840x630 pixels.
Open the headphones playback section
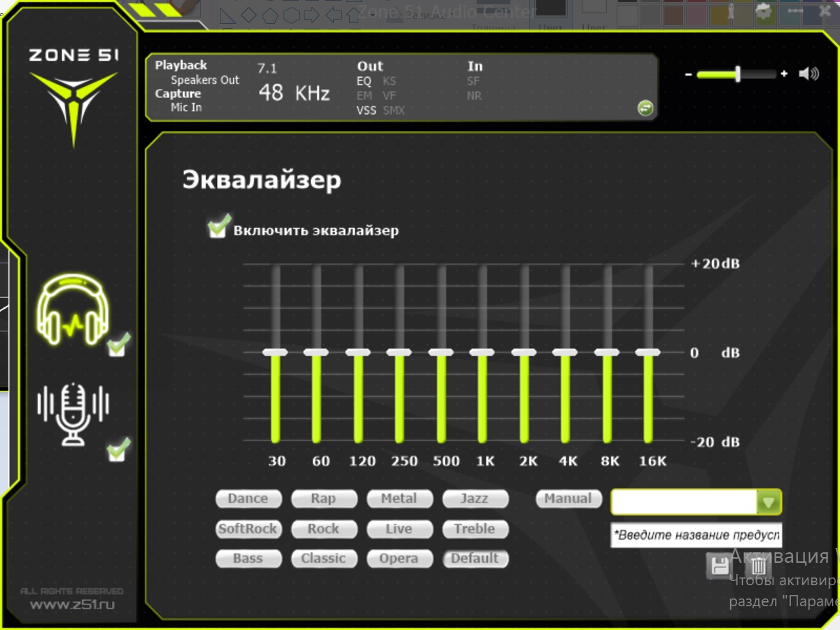coord(73,309)
